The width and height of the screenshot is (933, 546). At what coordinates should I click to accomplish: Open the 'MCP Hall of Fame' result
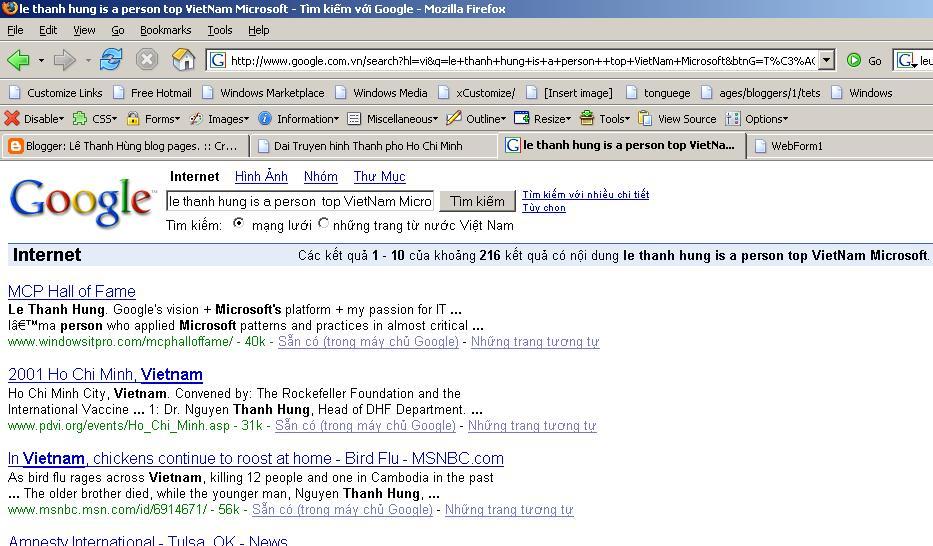(71, 291)
